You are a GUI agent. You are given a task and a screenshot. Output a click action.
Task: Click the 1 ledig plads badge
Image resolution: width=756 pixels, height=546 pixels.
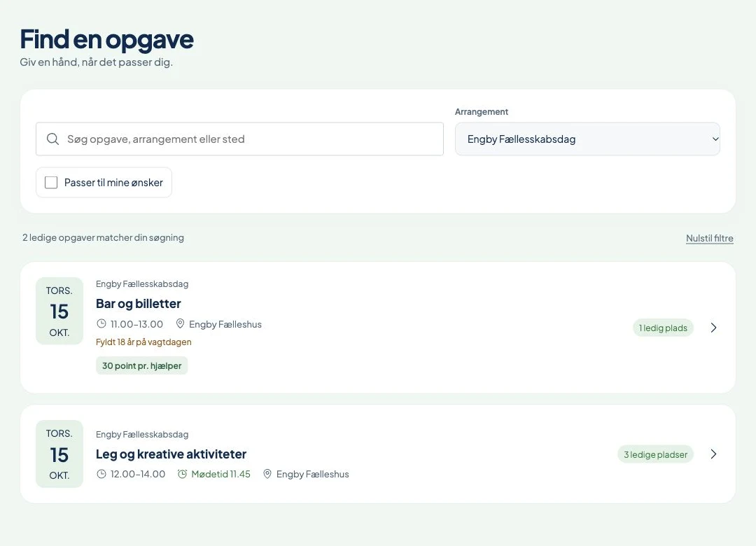[x=663, y=328]
